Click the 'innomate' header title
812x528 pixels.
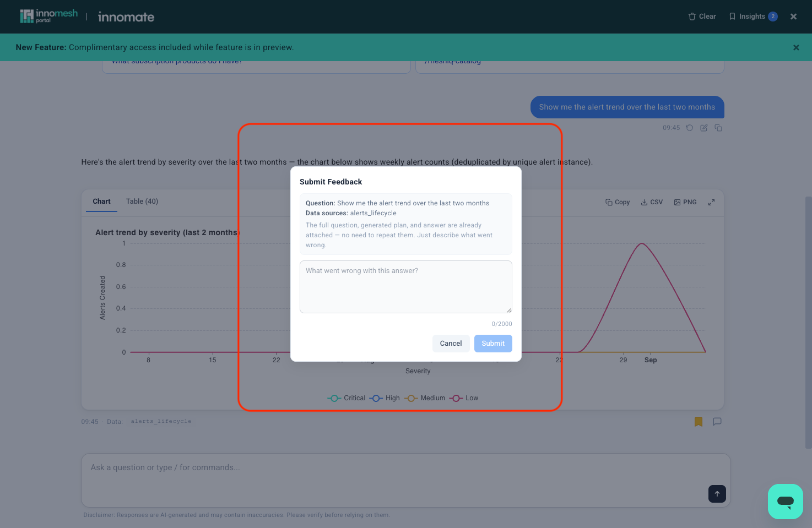point(126,17)
